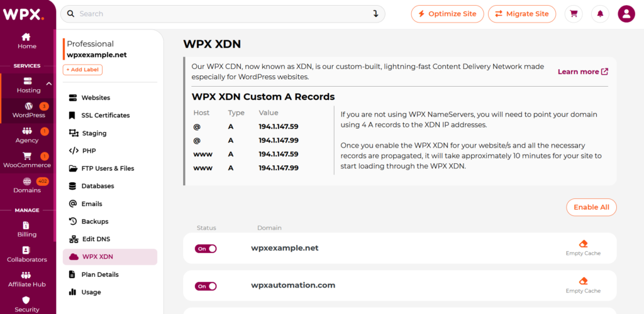Click the first @ record value 194.1.147.59
Viewport: 644px width, 314px height.
click(x=279, y=127)
